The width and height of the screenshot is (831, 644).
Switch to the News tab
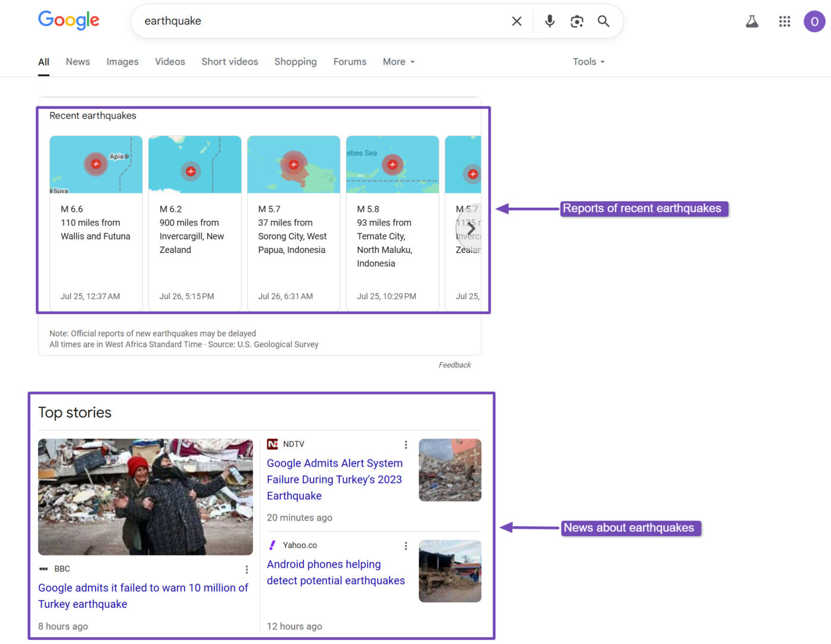point(78,62)
